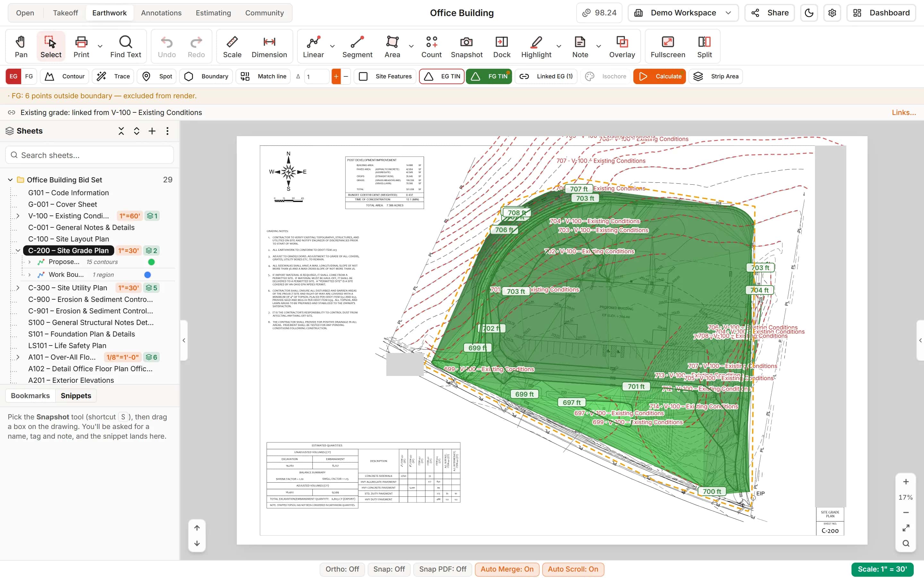Switch to EG grade mode

[x=13, y=76]
